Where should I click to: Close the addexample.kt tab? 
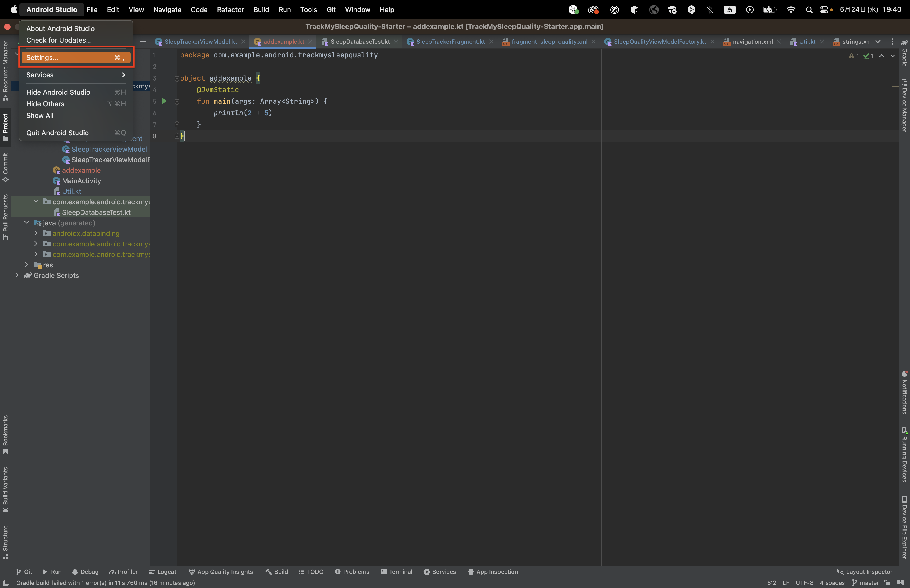(310, 42)
